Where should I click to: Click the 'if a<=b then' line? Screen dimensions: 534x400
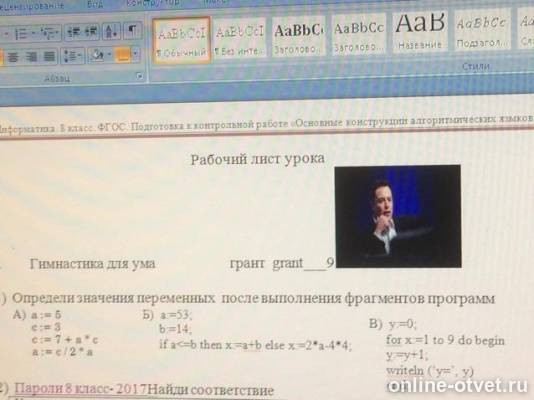[x=255, y=345]
